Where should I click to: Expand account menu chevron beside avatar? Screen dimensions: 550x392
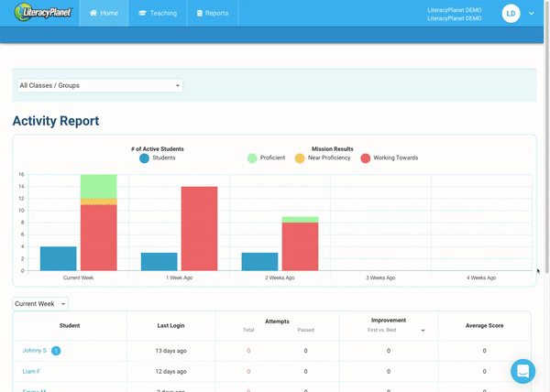(532, 14)
